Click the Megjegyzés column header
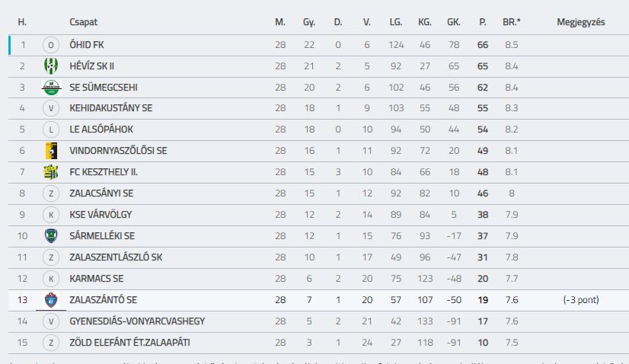The height and width of the screenshot is (364, 629). pyautogui.click(x=580, y=22)
